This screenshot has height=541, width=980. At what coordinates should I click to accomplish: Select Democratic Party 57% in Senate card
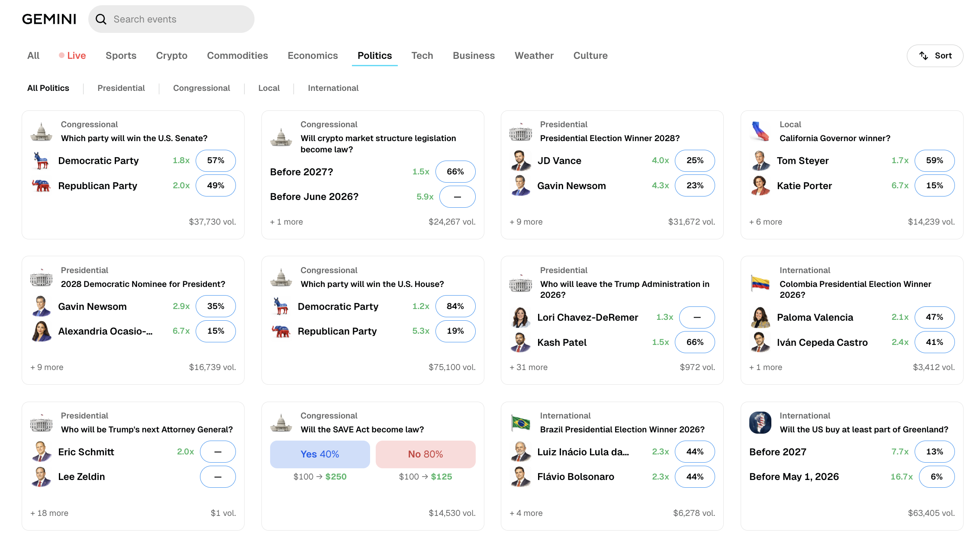pyautogui.click(x=216, y=161)
